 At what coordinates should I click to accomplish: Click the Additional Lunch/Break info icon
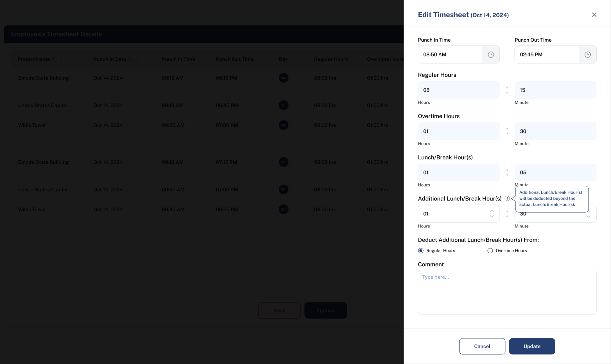tap(507, 199)
